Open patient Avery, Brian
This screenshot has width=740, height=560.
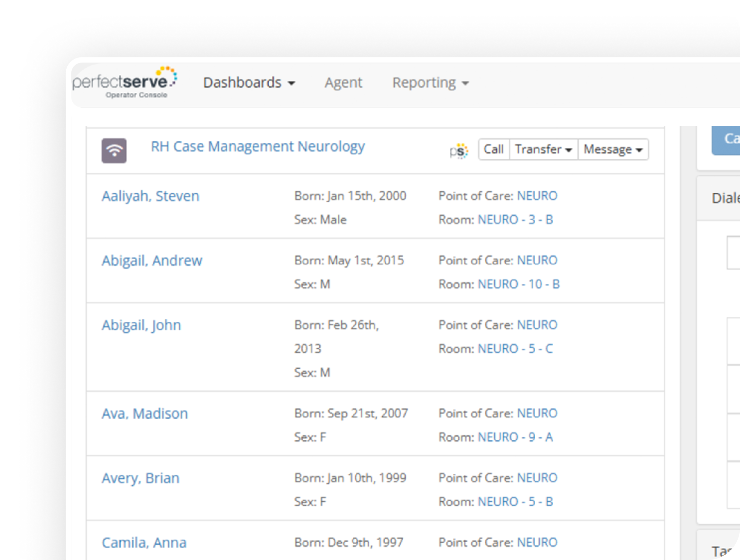click(141, 478)
